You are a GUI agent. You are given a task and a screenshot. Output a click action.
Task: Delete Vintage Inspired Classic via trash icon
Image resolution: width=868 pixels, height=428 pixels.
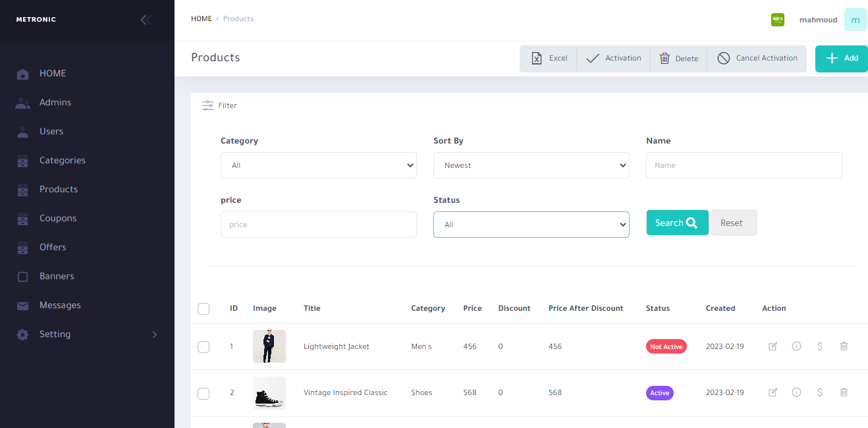click(x=844, y=392)
